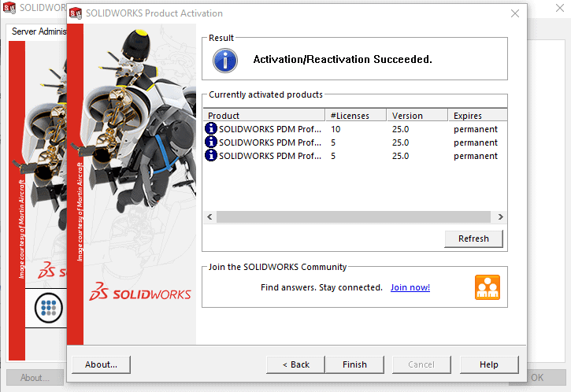Screen dimensions: 571x392
Task: Click the horizontal scrollbar track in products list
Action: pos(354,217)
